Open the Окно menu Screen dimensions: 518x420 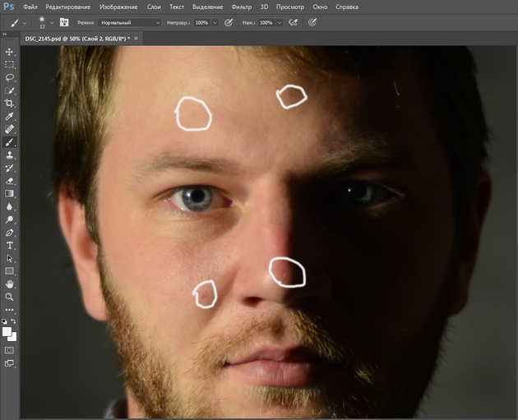(x=320, y=7)
